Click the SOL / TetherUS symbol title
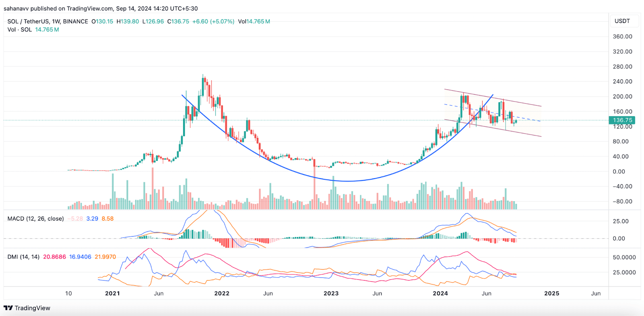The width and height of the screenshot is (644, 316). [x=28, y=21]
